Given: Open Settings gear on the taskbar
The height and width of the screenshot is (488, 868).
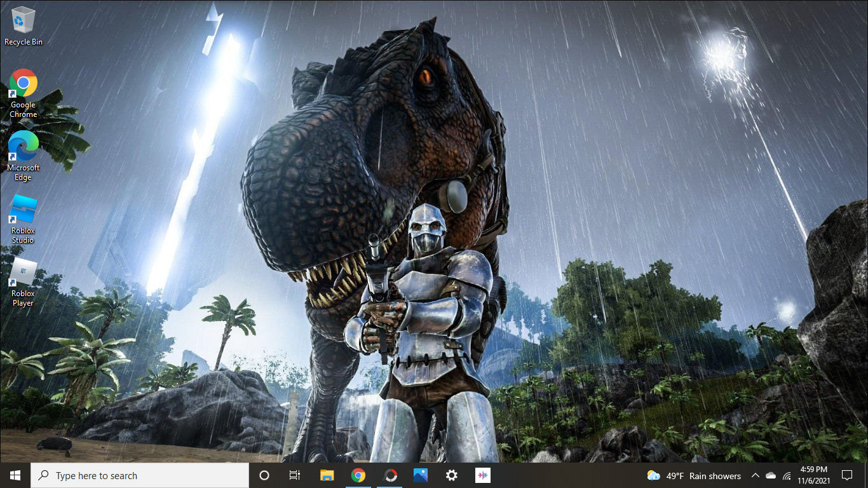Looking at the screenshot, I should click(x=452, y=475).
